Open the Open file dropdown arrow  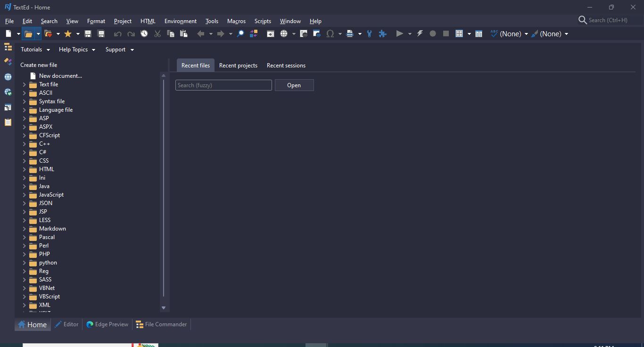(38, 34)
